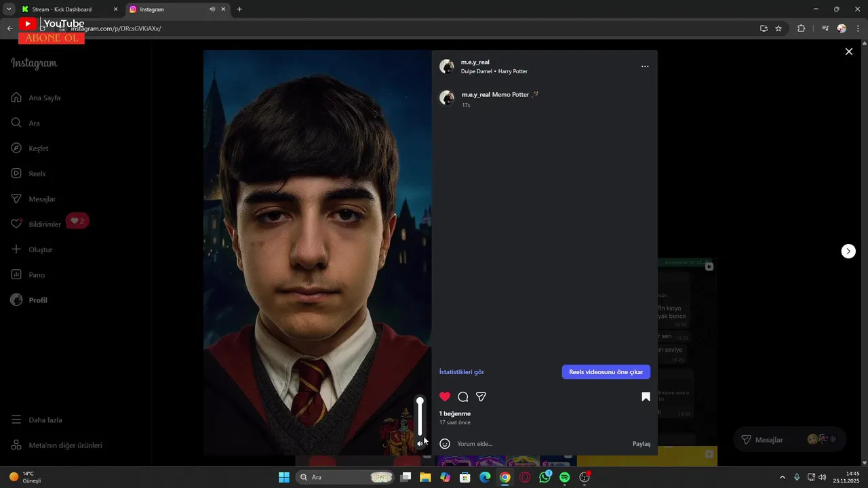Screen dimensions: 868x488
Task: Open emoji picker in comment box
Action: (445, 444)
